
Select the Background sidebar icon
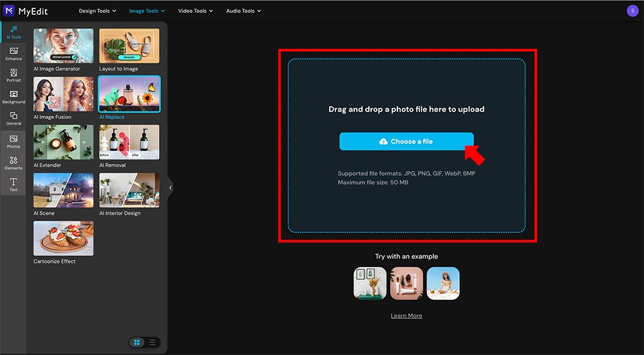(x=14, y=97)
